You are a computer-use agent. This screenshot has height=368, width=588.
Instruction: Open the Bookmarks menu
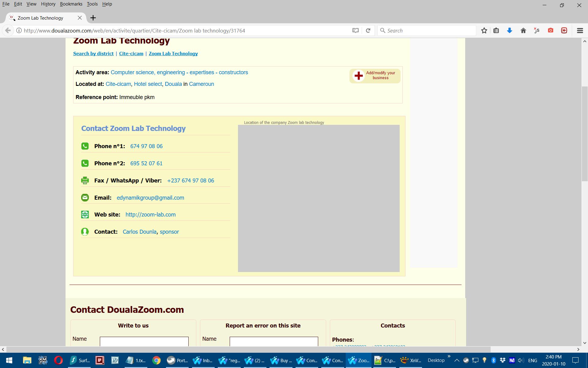click(x=71, y=4)
